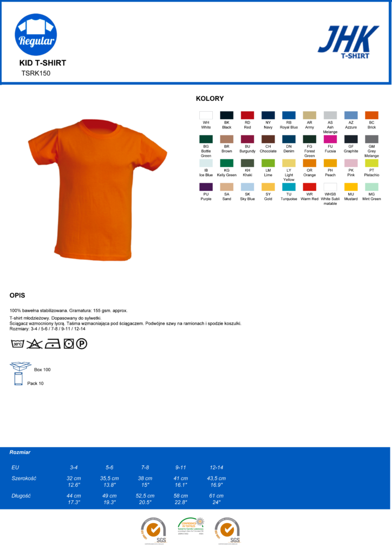Choose the Kelly Green swatch

[x=226, y=163]
